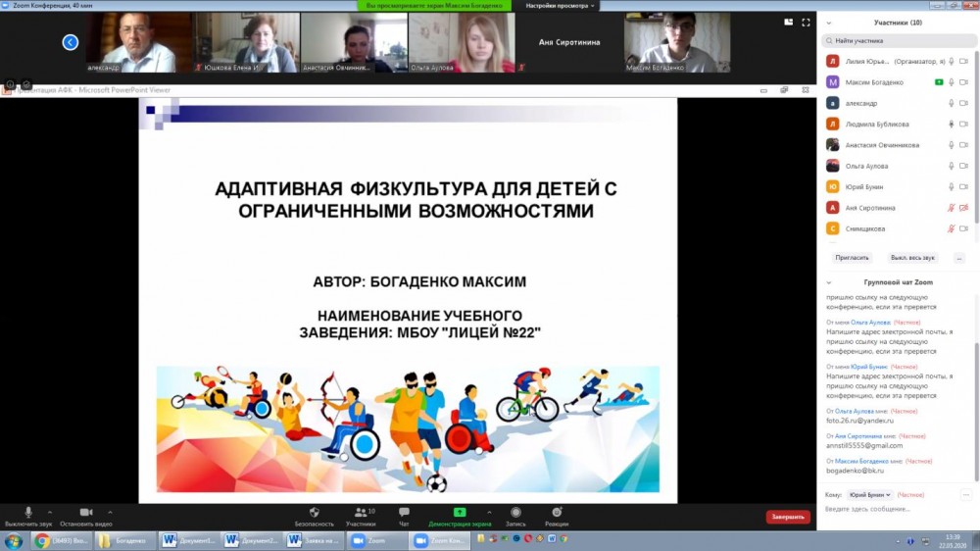Start recording with the Запись icon
980x551 pixels.
[515, 513]
